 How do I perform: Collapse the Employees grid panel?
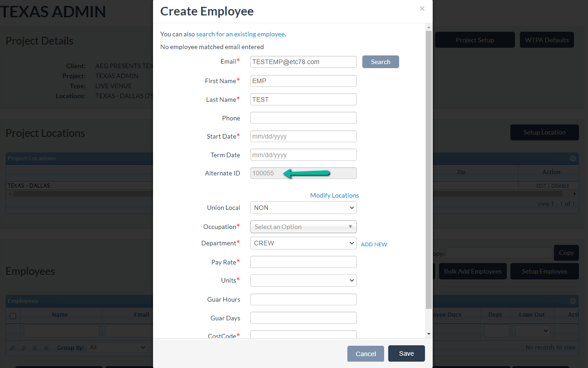[573, 301]
